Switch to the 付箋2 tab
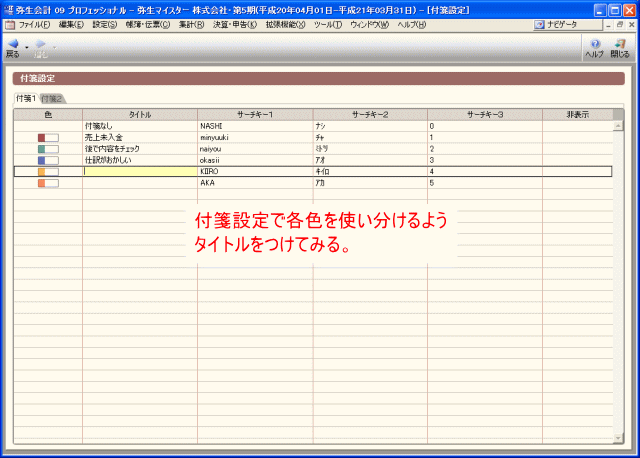 click(x=52, y=98)
